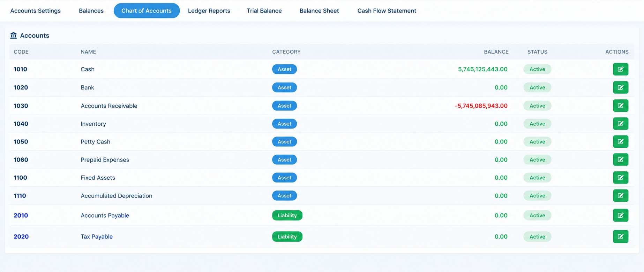
Task: Click the bank icon beside Accounts heading
Action: 14,36
